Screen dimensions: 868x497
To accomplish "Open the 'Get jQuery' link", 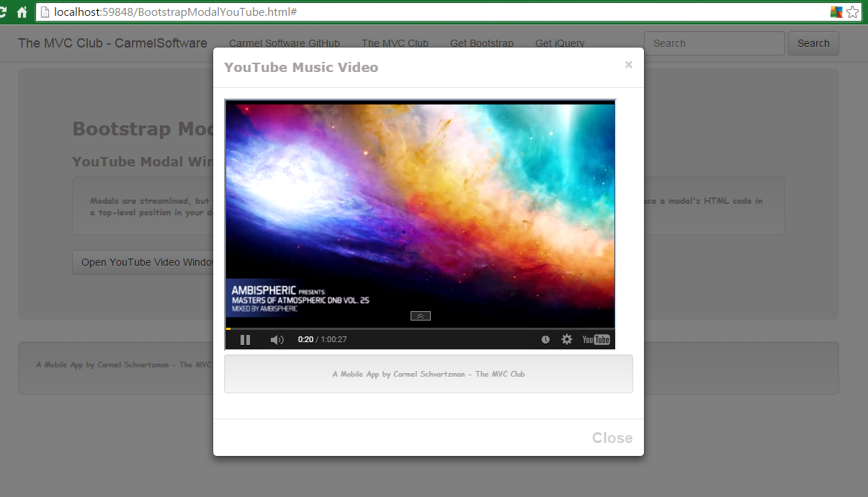I will pos(560,43).
